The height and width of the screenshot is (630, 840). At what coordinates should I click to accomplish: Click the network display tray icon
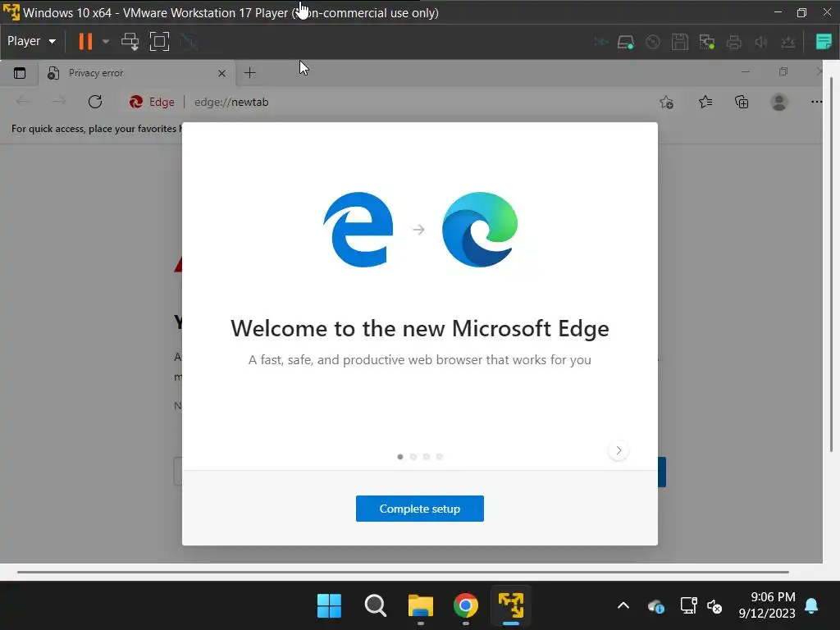click(688, 606)
